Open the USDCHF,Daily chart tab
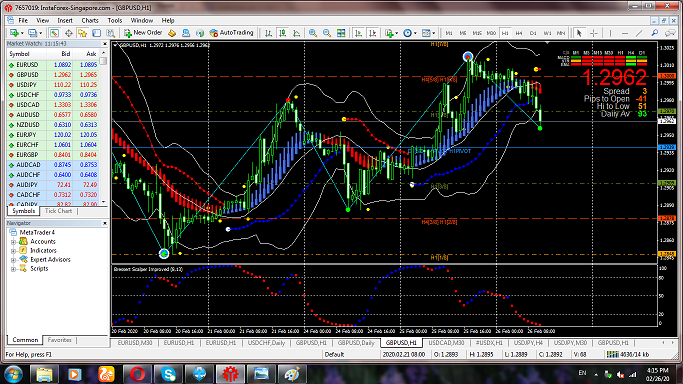The width and height of the screenshot is (683, 384). click(x=266, y=343)
